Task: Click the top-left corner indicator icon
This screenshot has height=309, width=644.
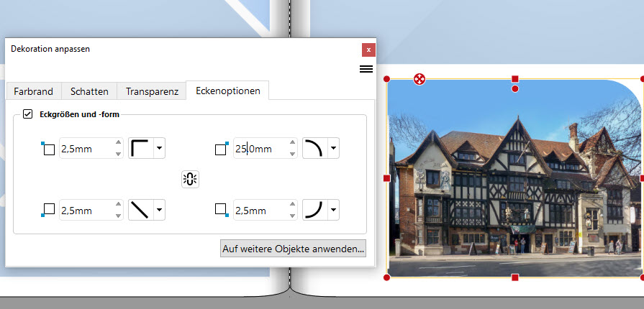Action: 48,149
